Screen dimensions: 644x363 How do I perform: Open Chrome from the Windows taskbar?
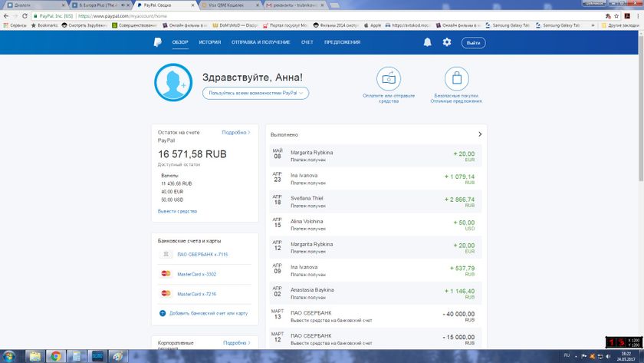point(55,356)
